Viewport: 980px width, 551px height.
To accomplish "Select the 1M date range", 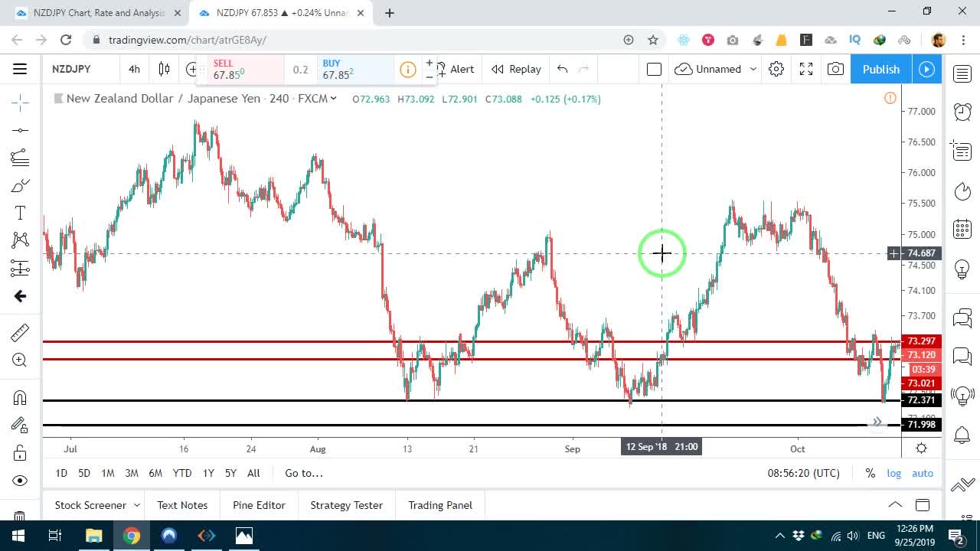I will (108, 473).
